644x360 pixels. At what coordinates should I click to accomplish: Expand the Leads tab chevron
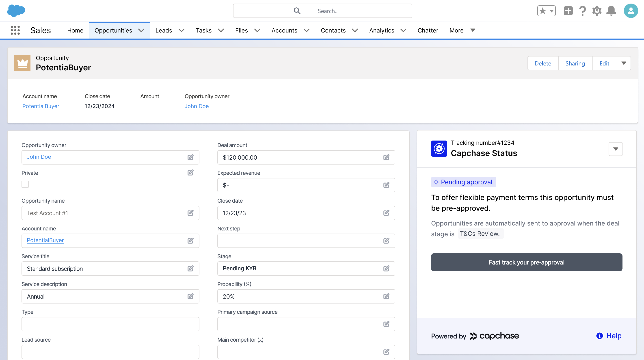pyautogui.click(x=182, y=30)
